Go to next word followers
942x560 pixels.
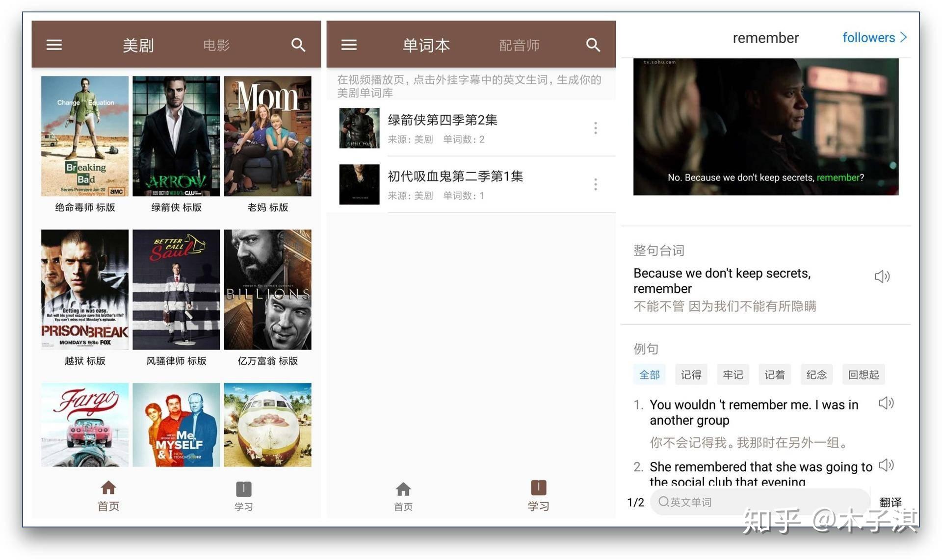pos(874,38)
